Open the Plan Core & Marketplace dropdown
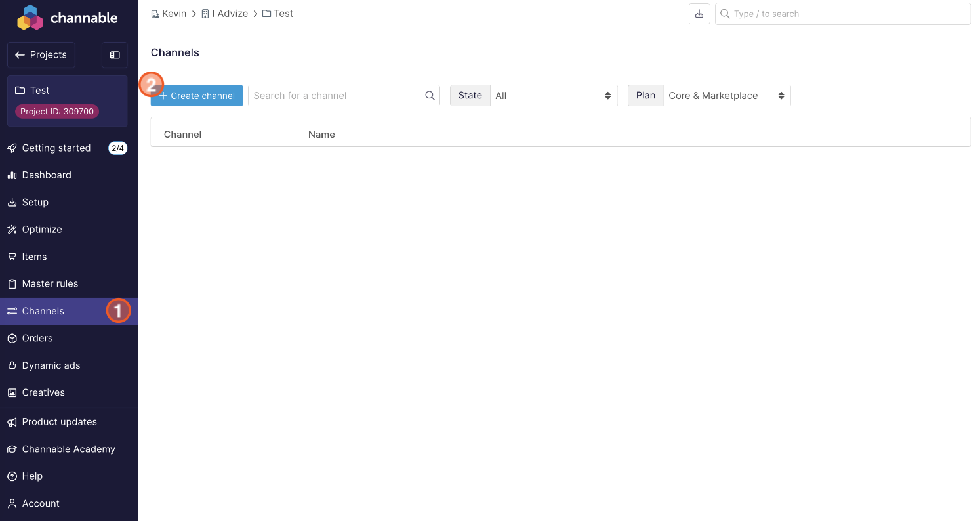This screenshot has width=980, height=521. coord(726,96)
